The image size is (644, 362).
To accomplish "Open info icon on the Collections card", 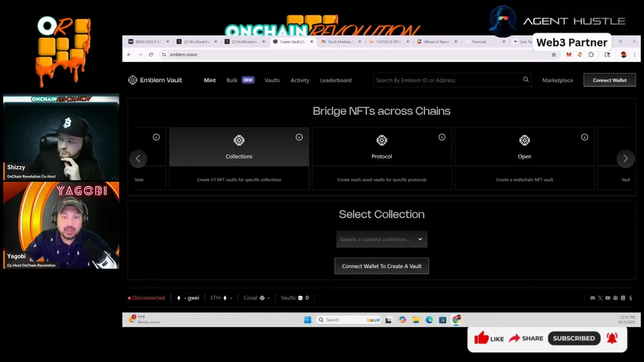I will pyautogui.click(x=299, y=137).
